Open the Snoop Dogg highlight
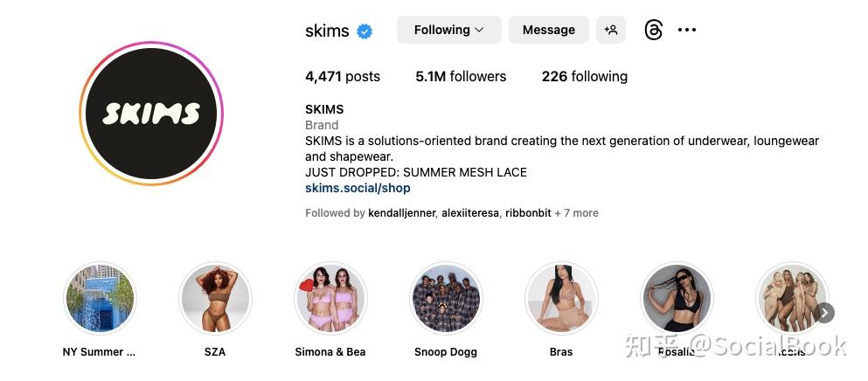Screen dimensions: 868x381 [446, 299]
